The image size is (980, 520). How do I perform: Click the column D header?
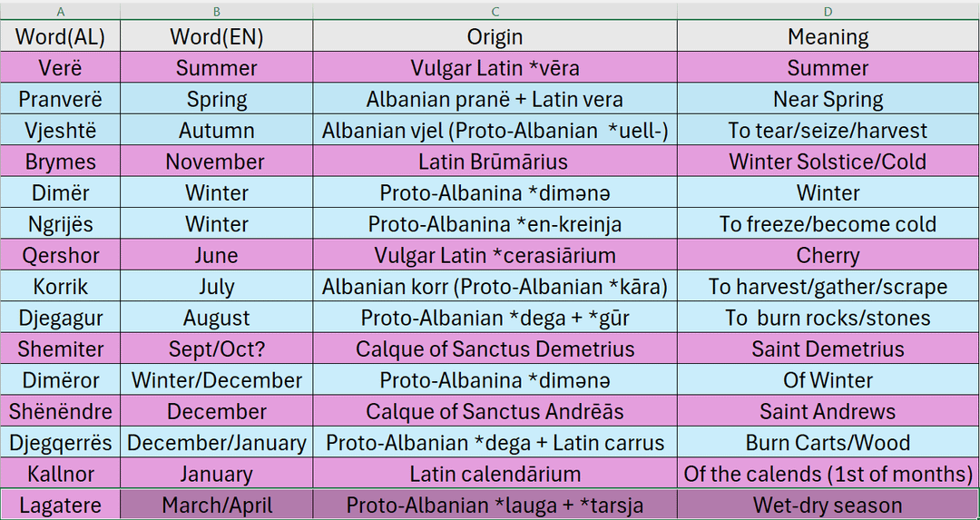point(828,12)
